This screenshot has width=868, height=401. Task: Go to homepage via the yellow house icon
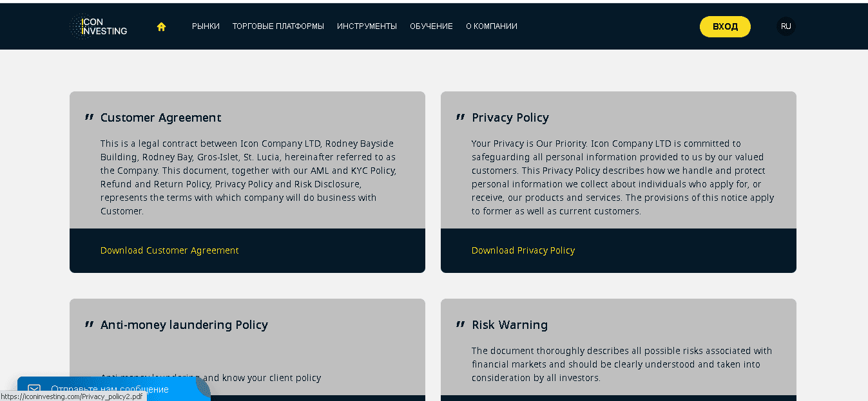(x=161, y=26)
